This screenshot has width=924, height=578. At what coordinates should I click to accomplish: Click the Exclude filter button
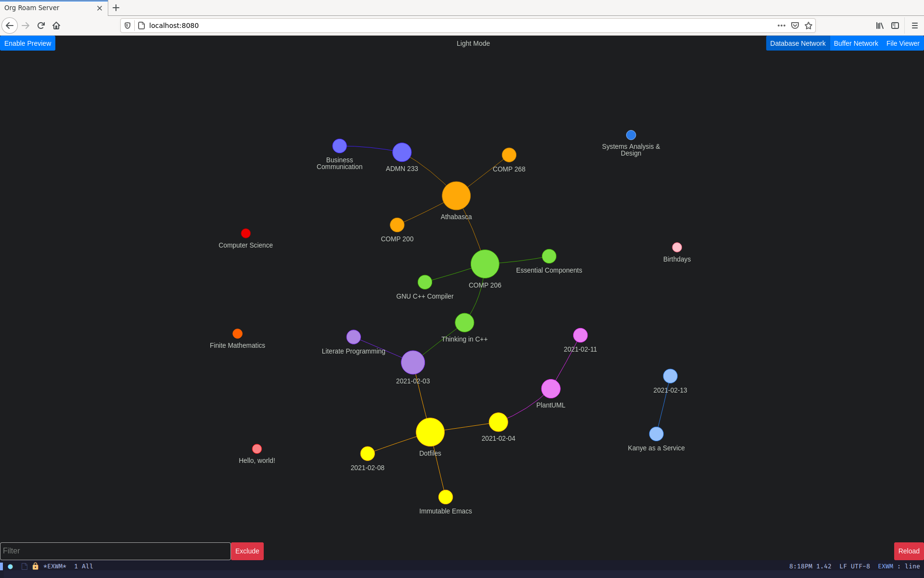click(x=247, y=551)
